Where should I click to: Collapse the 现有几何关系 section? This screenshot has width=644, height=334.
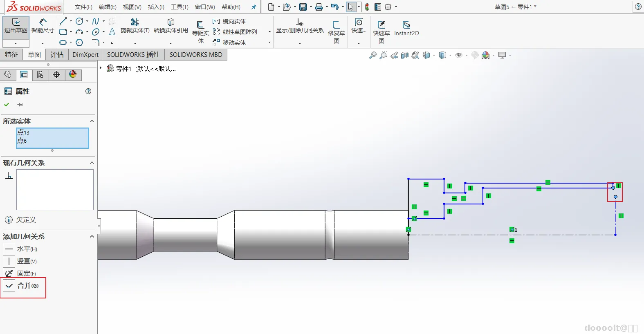click(92, 163)
